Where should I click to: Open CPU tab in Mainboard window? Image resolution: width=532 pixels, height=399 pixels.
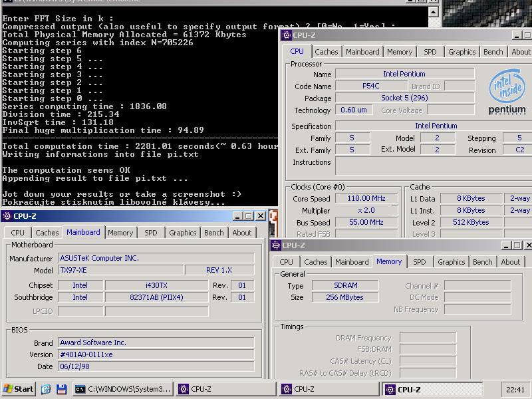point(17,233)
